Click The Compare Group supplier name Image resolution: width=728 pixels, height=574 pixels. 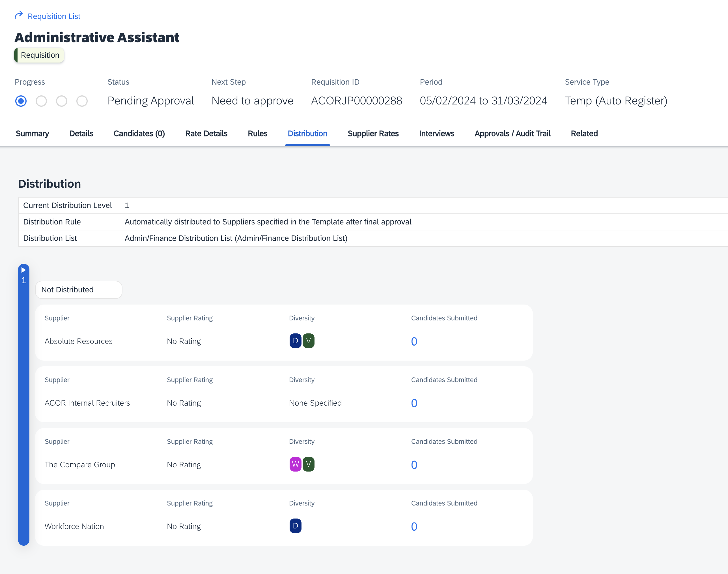tap(80, 464)
